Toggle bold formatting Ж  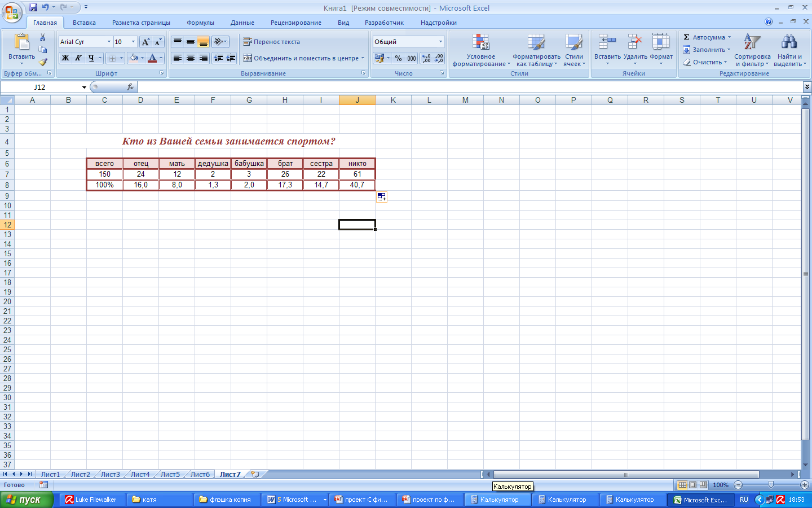[65, 58]
